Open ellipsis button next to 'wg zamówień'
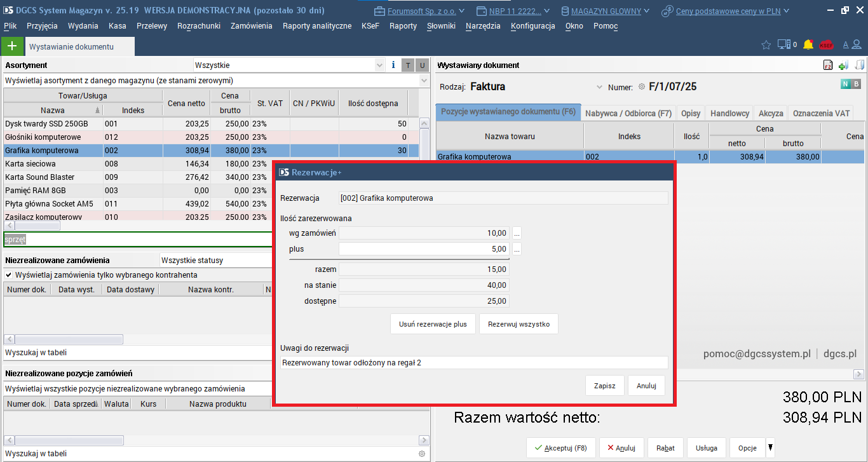Image resolution: width=868 pixels, height=462 pixels. pos(517,233)
